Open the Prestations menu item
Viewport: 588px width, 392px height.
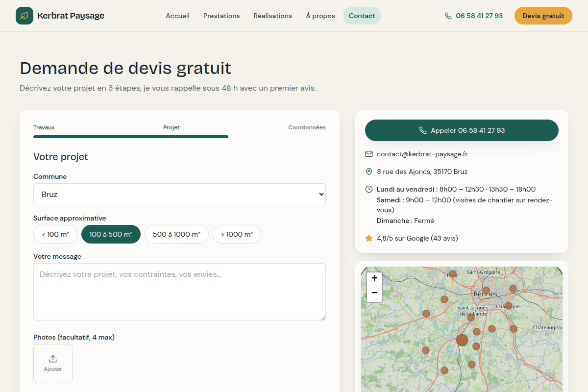[221, 16]
